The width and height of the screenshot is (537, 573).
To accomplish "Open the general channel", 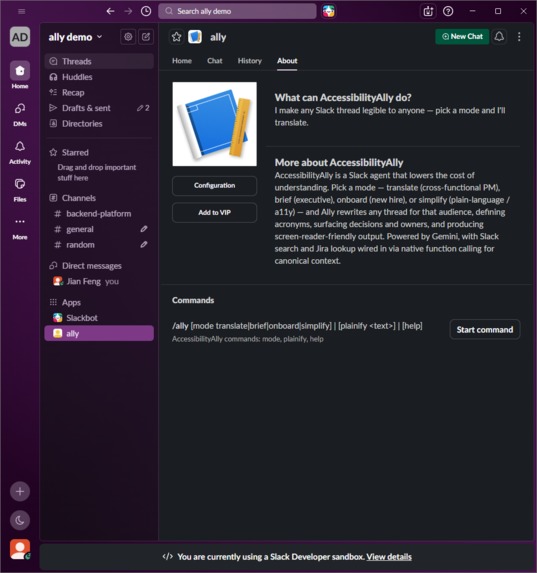I will [x=99, y=229].
